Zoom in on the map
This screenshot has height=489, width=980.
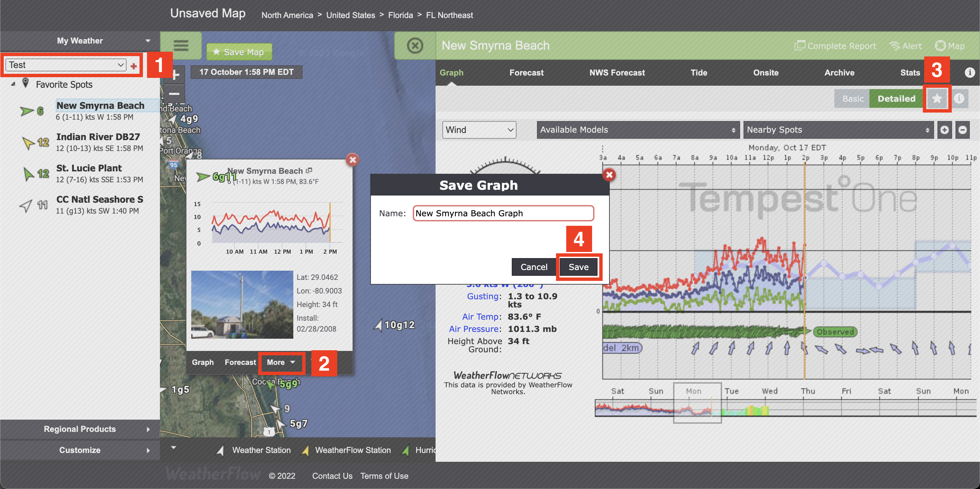(x=175, y=75)
